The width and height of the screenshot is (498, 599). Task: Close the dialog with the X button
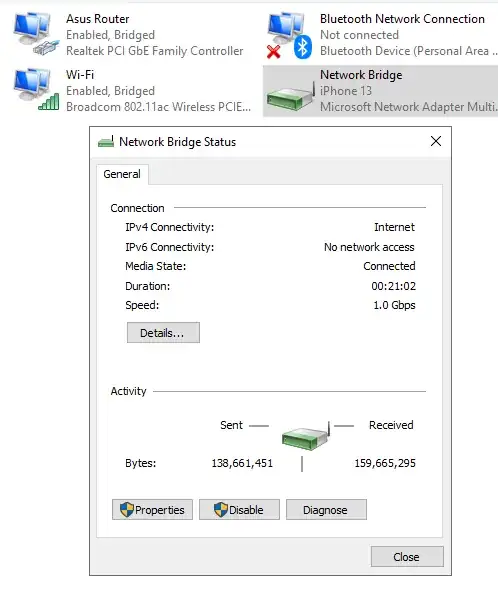pyautogui.click(x=436, y=141)
